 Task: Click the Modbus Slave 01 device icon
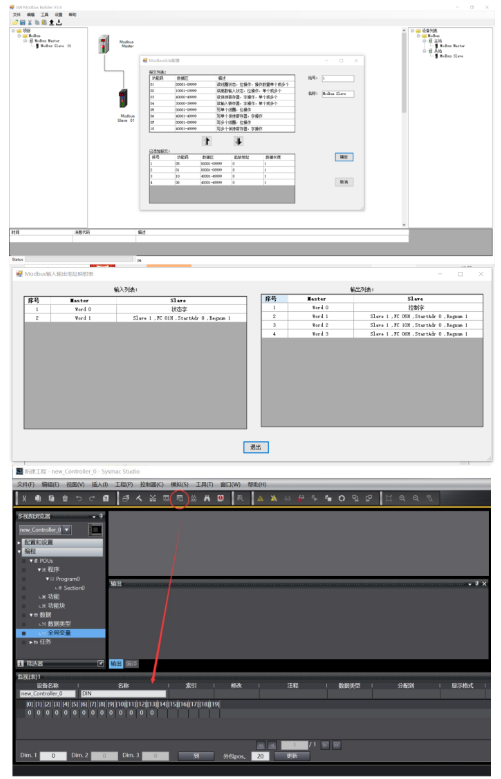(123, 98)
